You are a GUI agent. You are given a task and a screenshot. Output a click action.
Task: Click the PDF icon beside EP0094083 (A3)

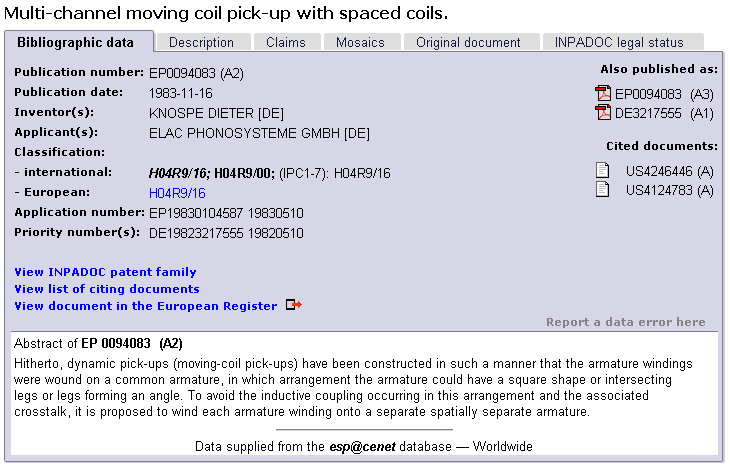click(x=603, y=94)
